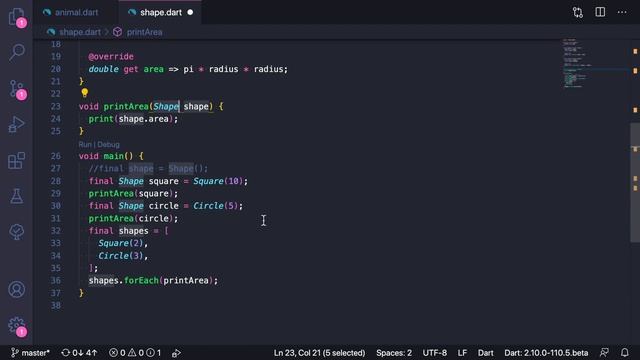Click the main function name on line 26
This screenshot has width=640, height=360.
tap(113, 156)
